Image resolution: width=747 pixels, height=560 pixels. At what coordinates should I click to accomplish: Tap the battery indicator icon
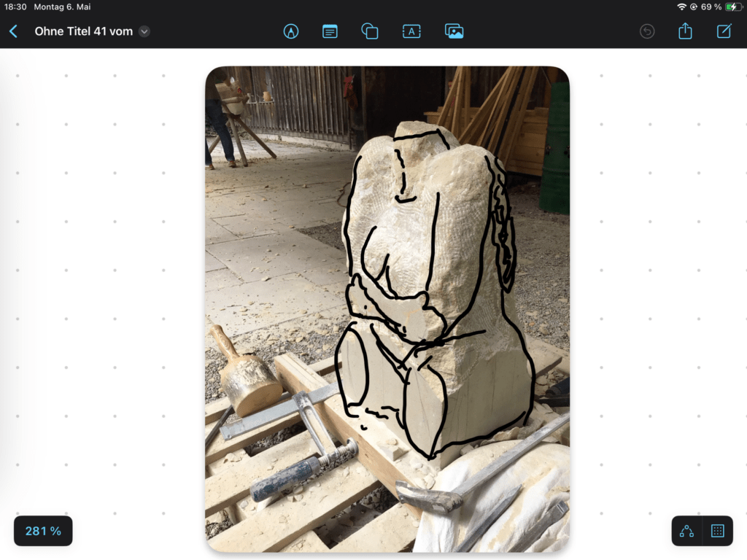click(x=733, y=7)
